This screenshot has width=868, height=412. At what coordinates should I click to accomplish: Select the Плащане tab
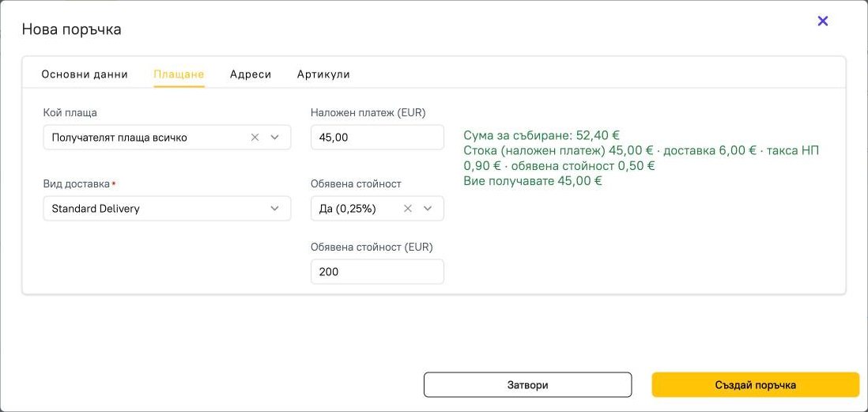[179, 74]
